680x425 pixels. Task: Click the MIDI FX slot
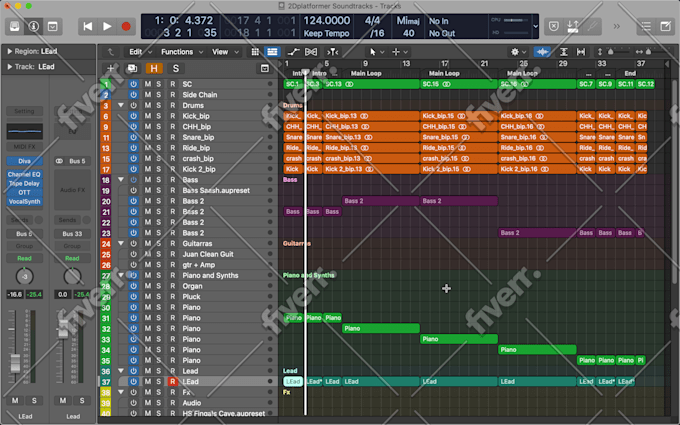pyautogui.click(x=25, y=147)
